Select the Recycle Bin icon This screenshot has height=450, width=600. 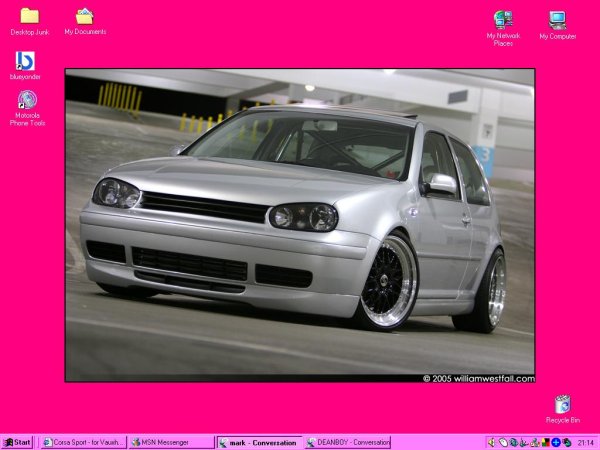tap(562, 404)
